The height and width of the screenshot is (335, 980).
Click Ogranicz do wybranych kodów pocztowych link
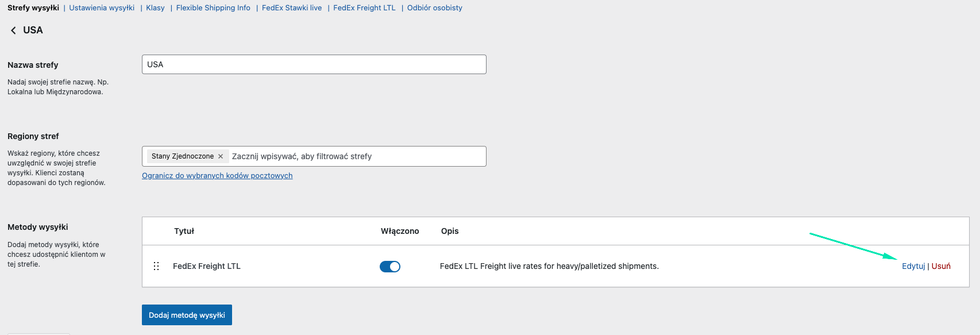[x=217, y=176]
